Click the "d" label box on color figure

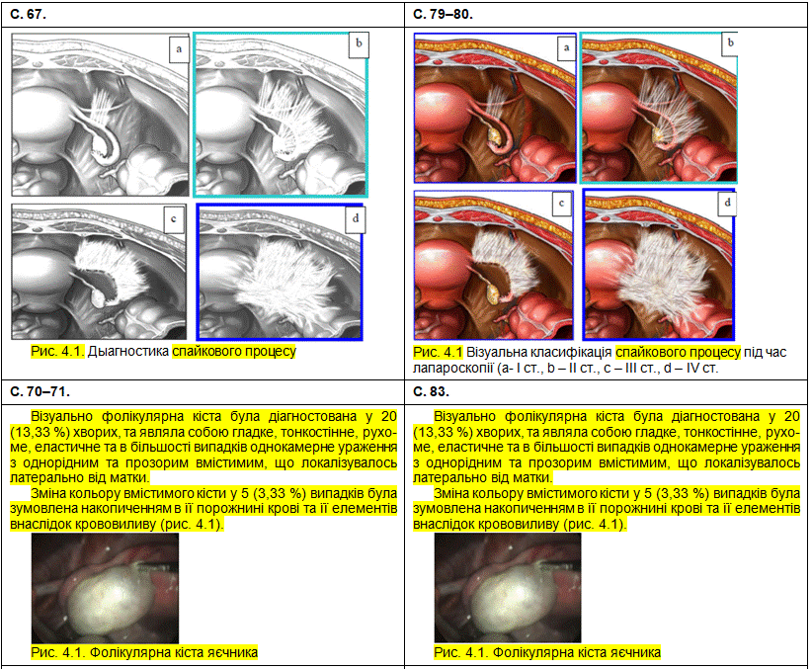(x=727, y=204)
